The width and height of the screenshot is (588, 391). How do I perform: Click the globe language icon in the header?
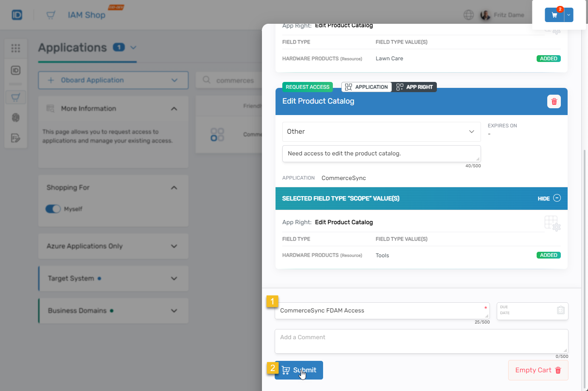468,14
